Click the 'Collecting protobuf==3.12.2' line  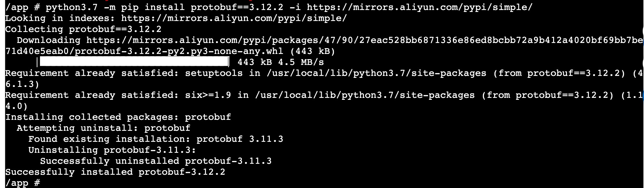83,29
